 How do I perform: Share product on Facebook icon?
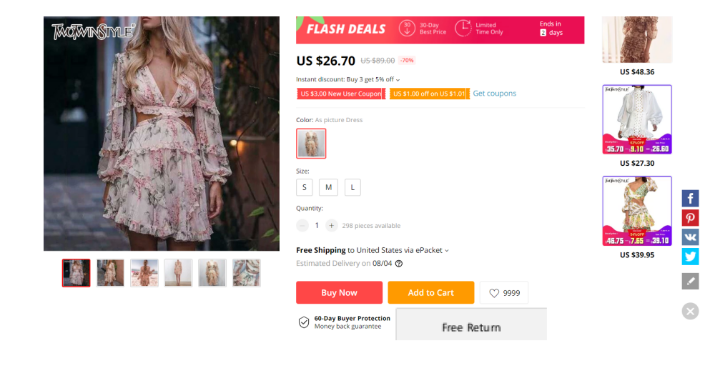click(x=690, y=198)
